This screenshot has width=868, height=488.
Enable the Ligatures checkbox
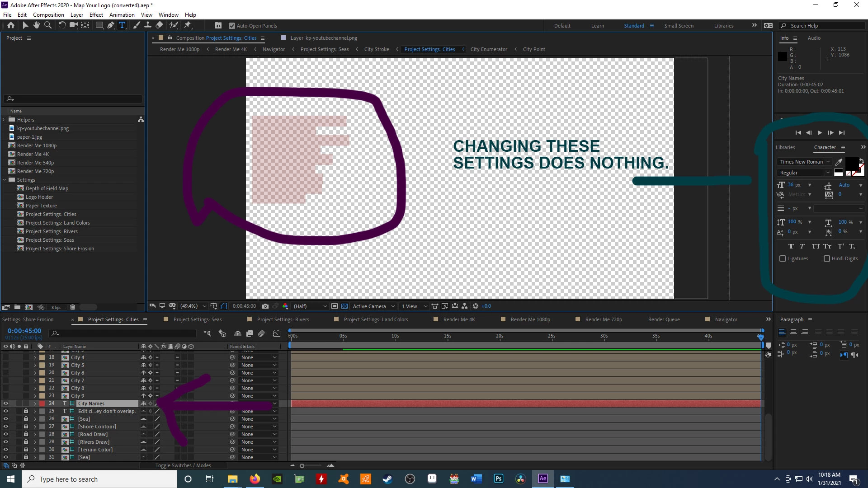click(783, 259)
